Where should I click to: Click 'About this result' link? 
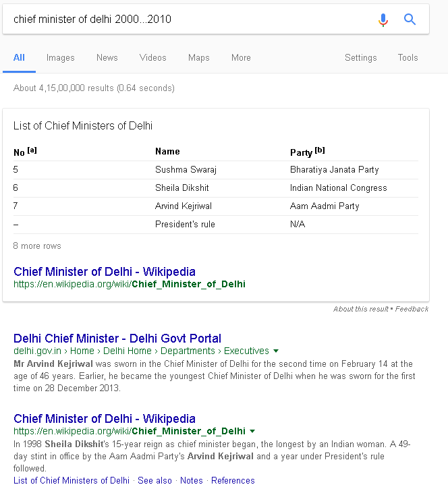pyautogui.click(x=360, y=309)
